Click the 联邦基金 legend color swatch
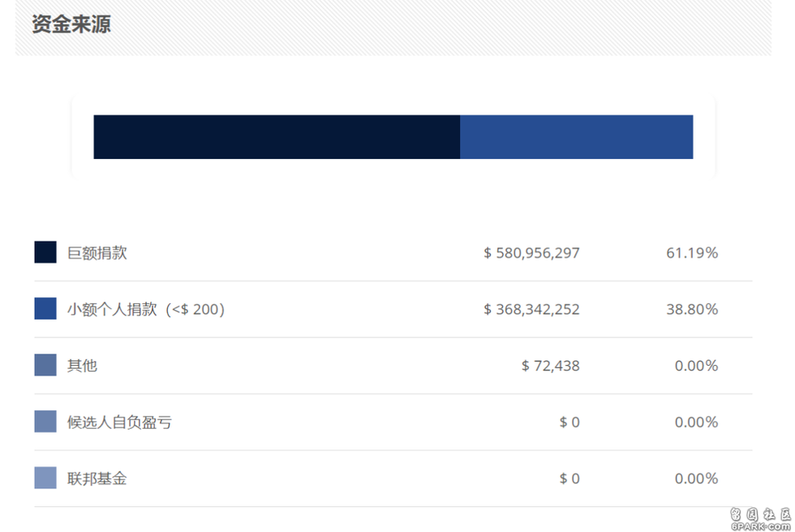Viewport: 795px width, 532px height. point(45,478)
